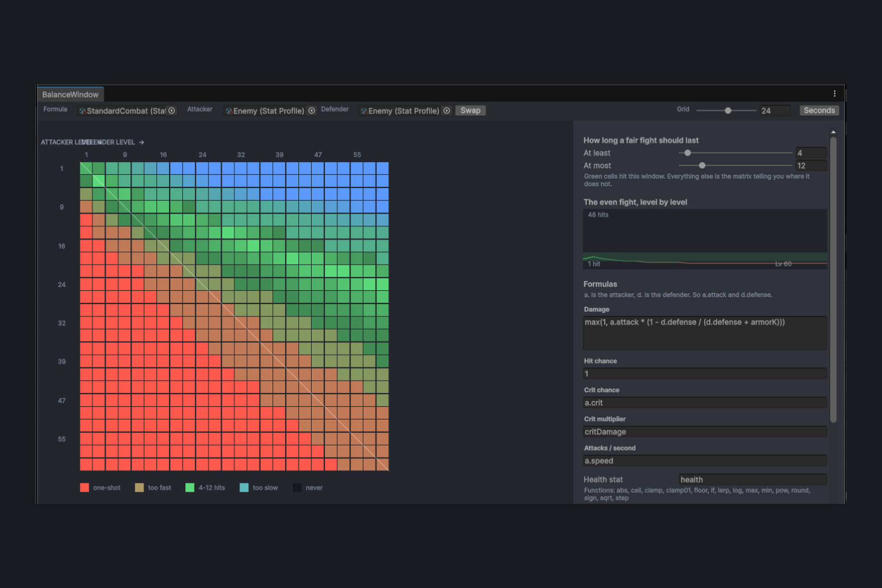Image resolution: width=882 pixels, height=588 pixels.
Task: Open the Formula object picker circle icon
Action: 172,110
